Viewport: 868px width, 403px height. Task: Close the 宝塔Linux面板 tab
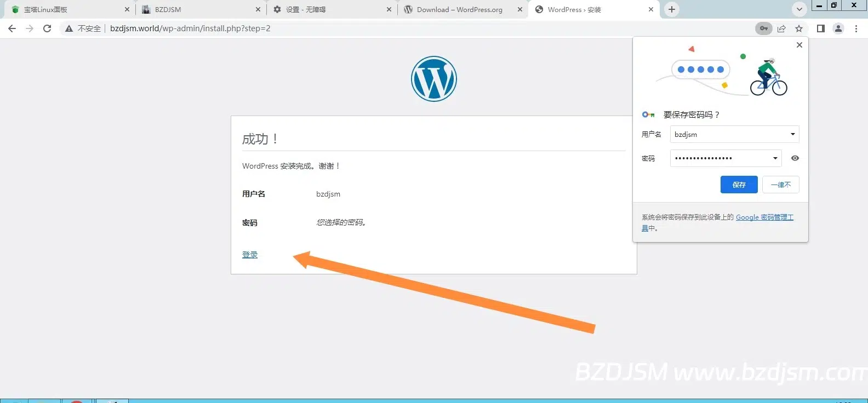(x=127, y=9)
